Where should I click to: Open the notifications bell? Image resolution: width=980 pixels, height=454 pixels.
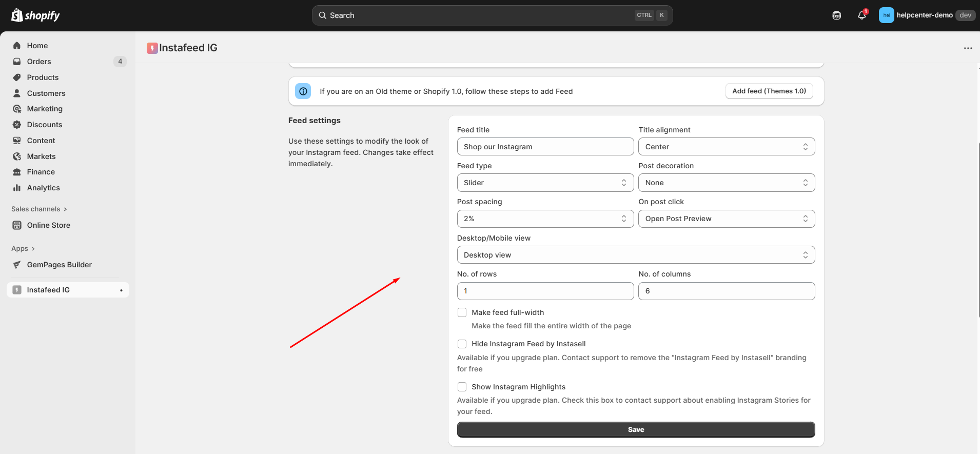[x=862, y=15]
